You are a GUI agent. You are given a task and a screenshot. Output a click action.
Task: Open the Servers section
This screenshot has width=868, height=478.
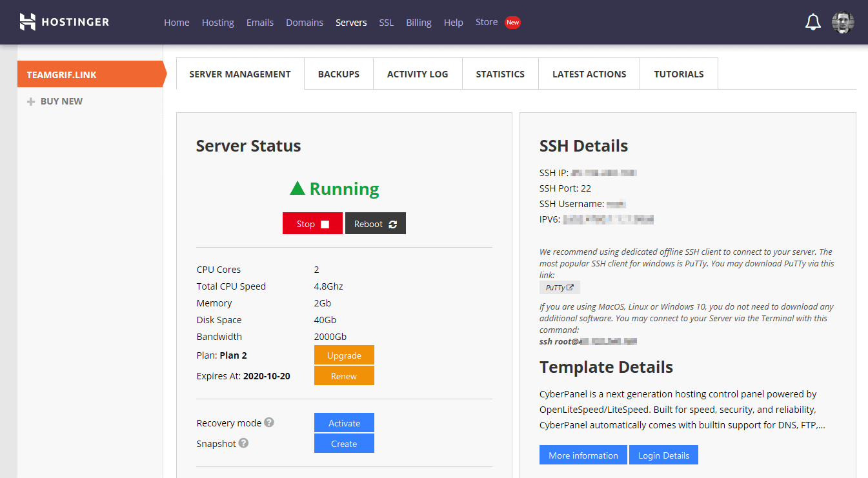coord(351,23)
